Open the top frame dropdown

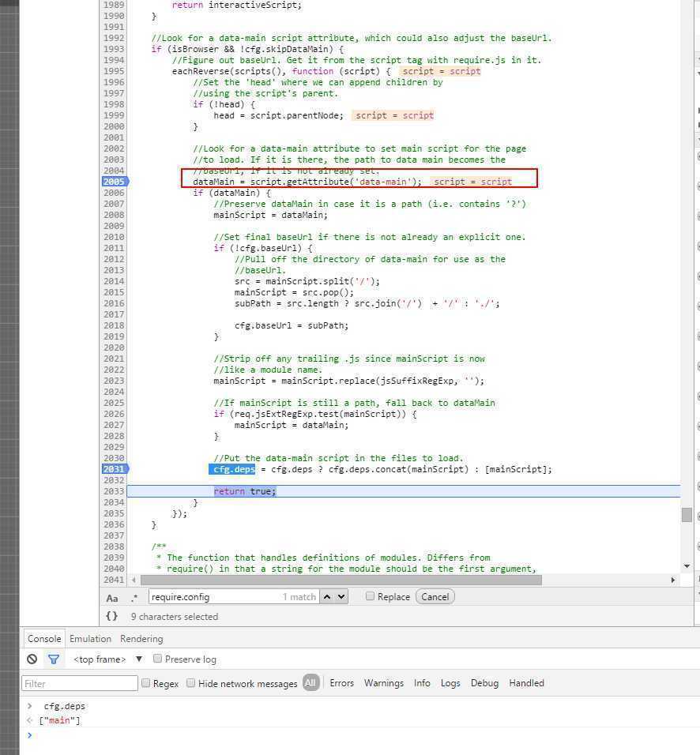[108, 659]
